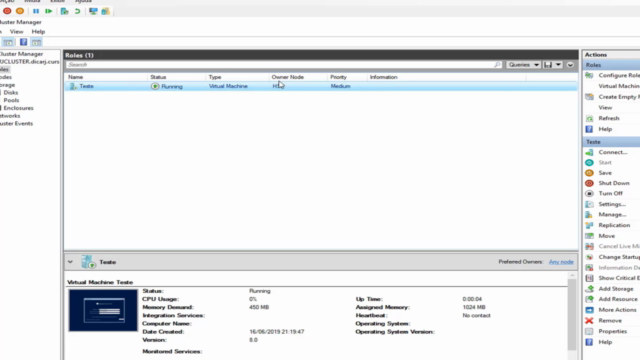Click Help under the Roles actions section
The height and width of the screenshot is (360, 640).
605,129
